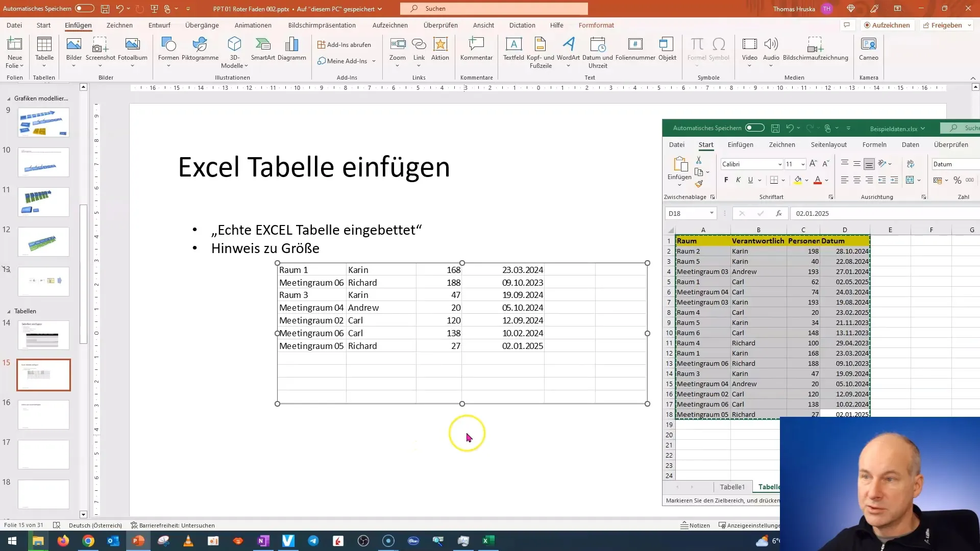Click Excel formula bar showing 02.01.2025
Image resolution: width=980 pixels, height=551 pixels.
click(886, 213)
